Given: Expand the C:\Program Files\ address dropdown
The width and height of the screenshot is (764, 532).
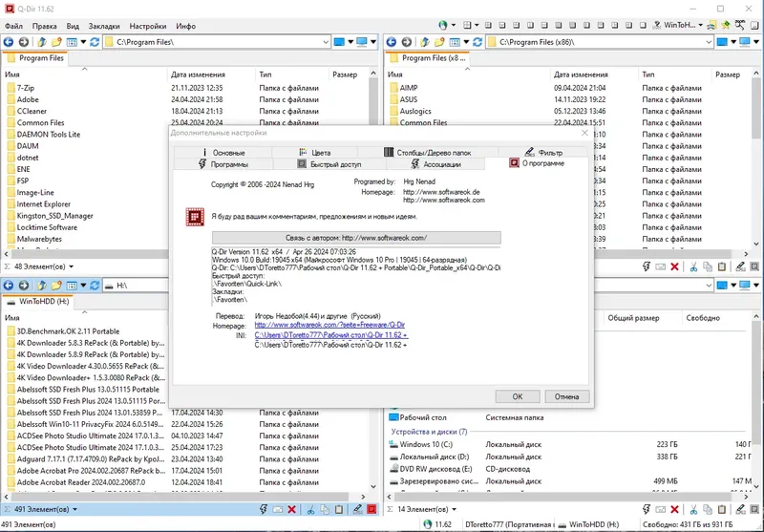Looking at the screenshot, I should 326,42.
